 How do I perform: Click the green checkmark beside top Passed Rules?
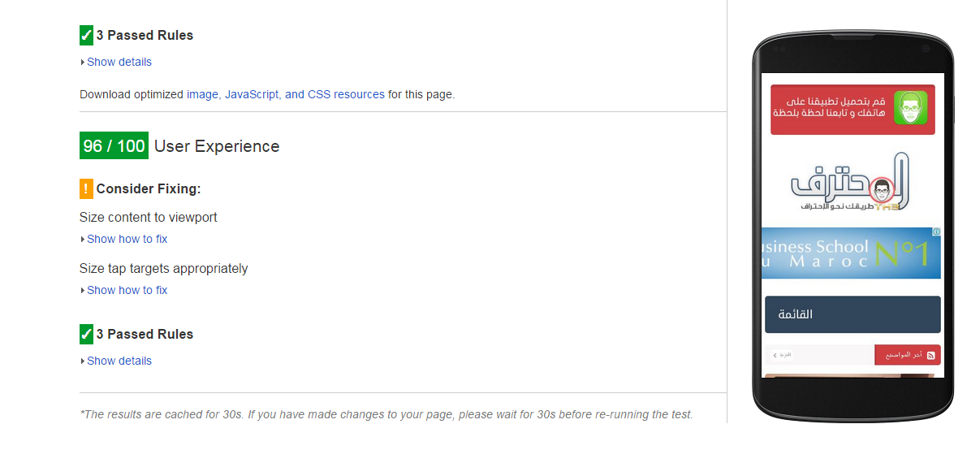click(x=86, y=35)
